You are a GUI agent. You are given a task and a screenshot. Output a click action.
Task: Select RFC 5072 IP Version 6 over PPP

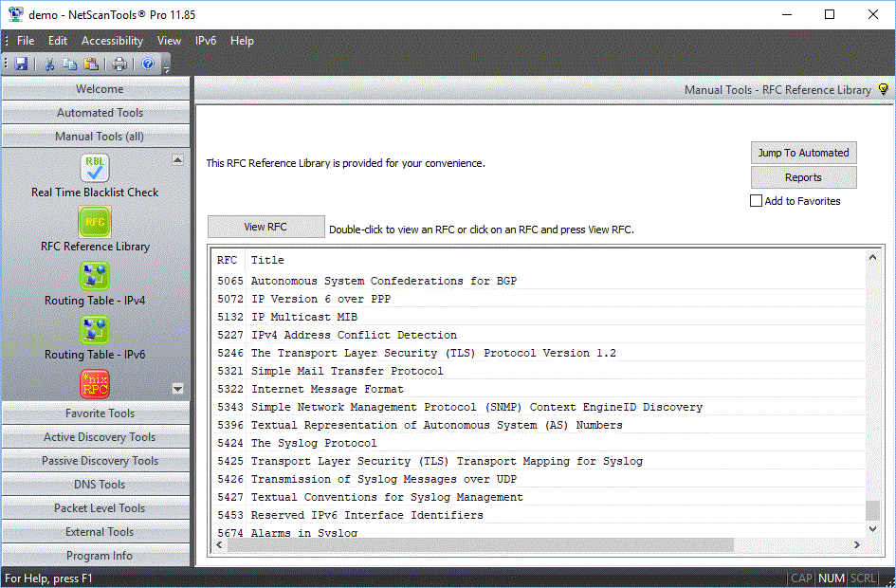point(539,299)
